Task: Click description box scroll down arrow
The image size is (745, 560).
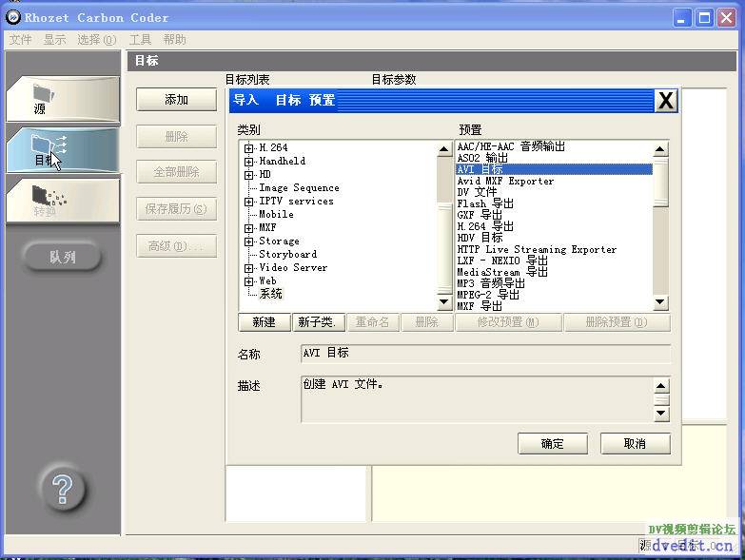Action: [x=661, y=414]
